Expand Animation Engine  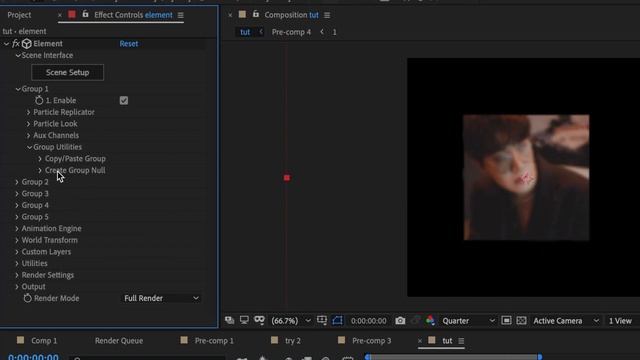point(17,229)
